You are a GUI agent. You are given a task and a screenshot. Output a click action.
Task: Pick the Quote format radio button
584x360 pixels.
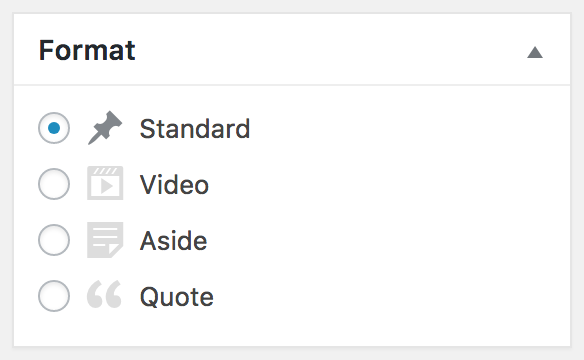coord(54,296)
